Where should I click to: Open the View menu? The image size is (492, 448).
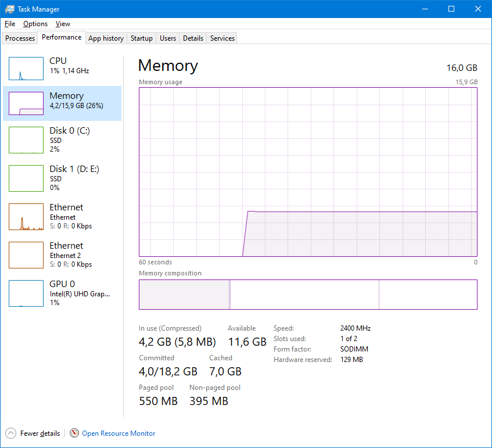coord(63,24)
